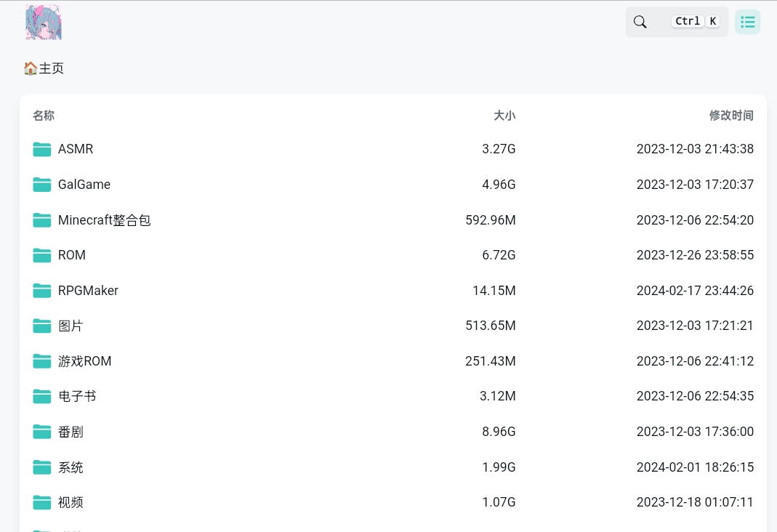777x532 pixels.
Task: Sort files by 名称 column header
Action: 44,116
